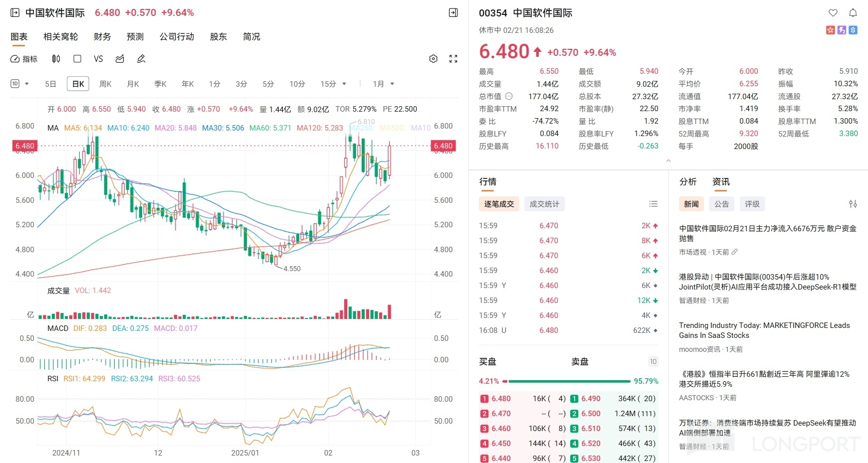This screenshot has height=463, width=868.
Task: Open the 1月 range dropdown
Action: tap(383, 84)
